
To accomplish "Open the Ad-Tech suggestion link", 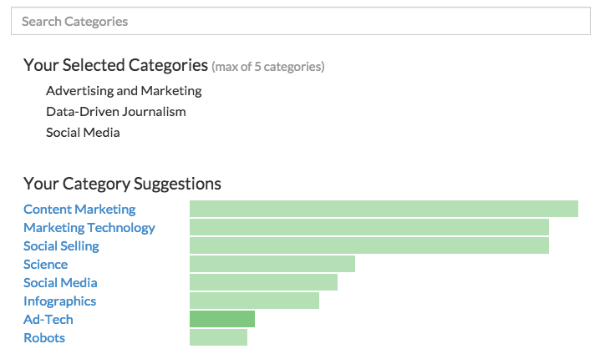I will [48, 319].
